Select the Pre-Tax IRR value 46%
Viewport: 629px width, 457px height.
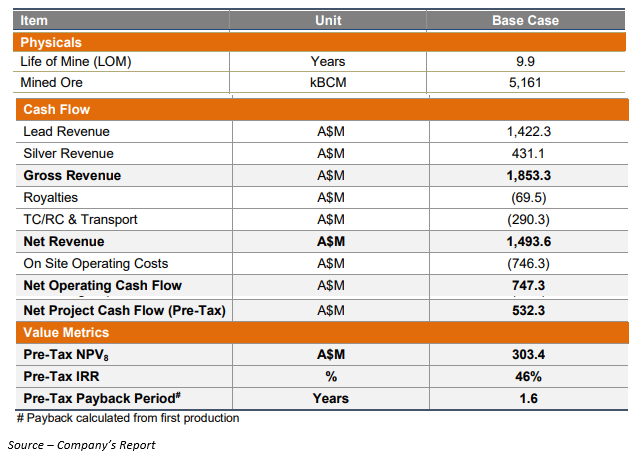(528, 377)
